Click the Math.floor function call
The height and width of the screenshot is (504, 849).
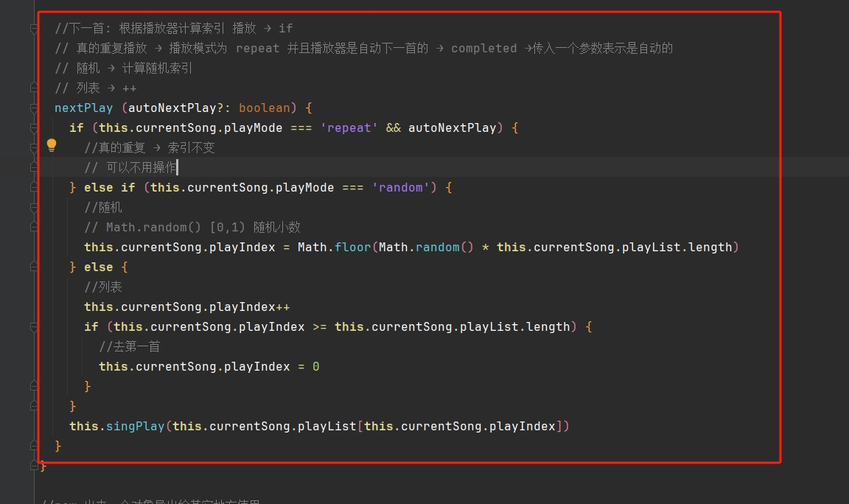tap(352, 247)
